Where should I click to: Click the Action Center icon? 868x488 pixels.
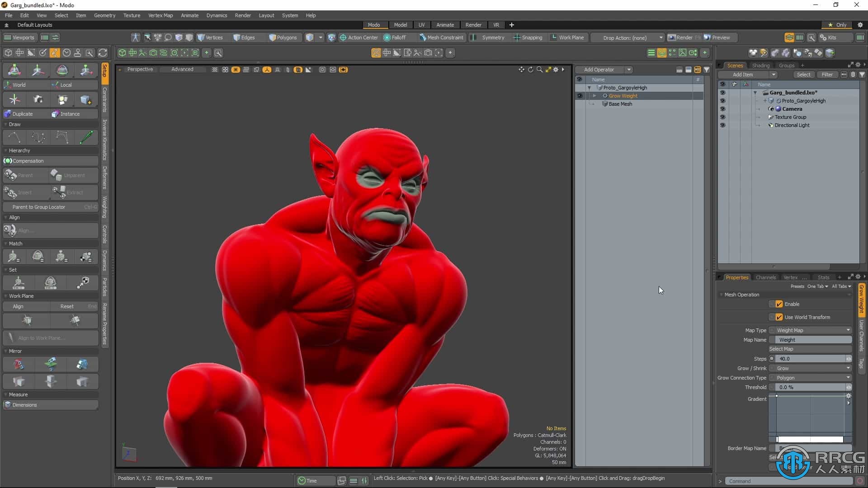pos(344,37)
